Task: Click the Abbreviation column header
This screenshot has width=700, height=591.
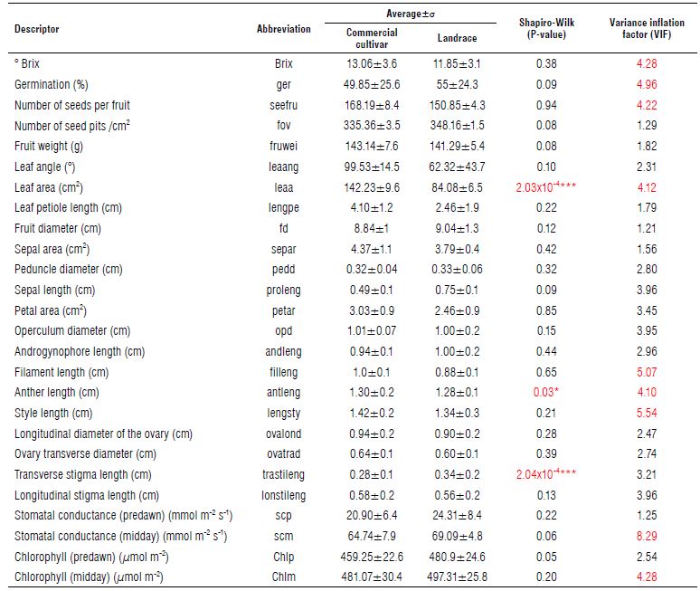Action: coord(283,29)
